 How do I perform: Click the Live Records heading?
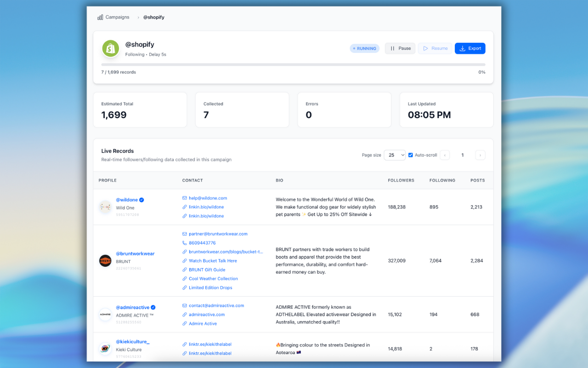118,151
